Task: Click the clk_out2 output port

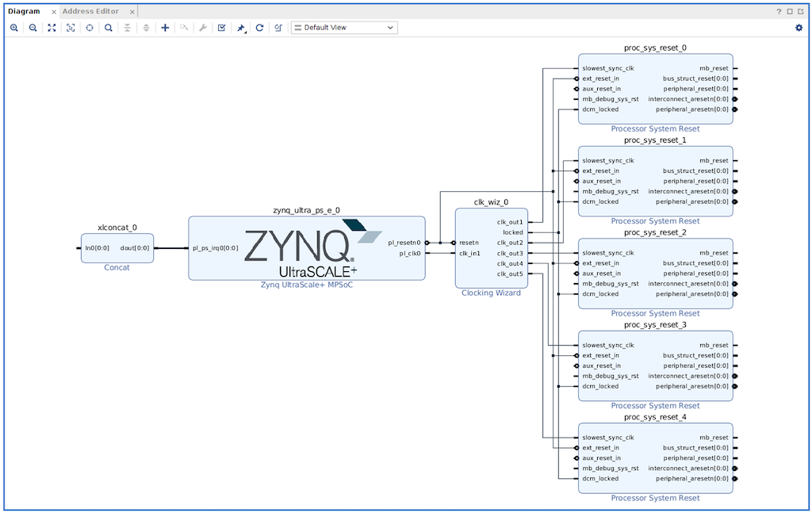Action: coord(510,243)
